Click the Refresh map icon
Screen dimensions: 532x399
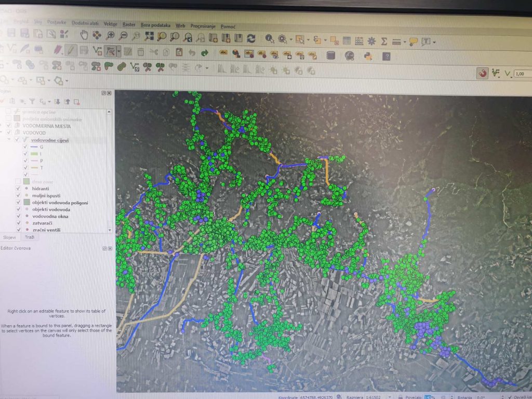(x=251, y=38)
